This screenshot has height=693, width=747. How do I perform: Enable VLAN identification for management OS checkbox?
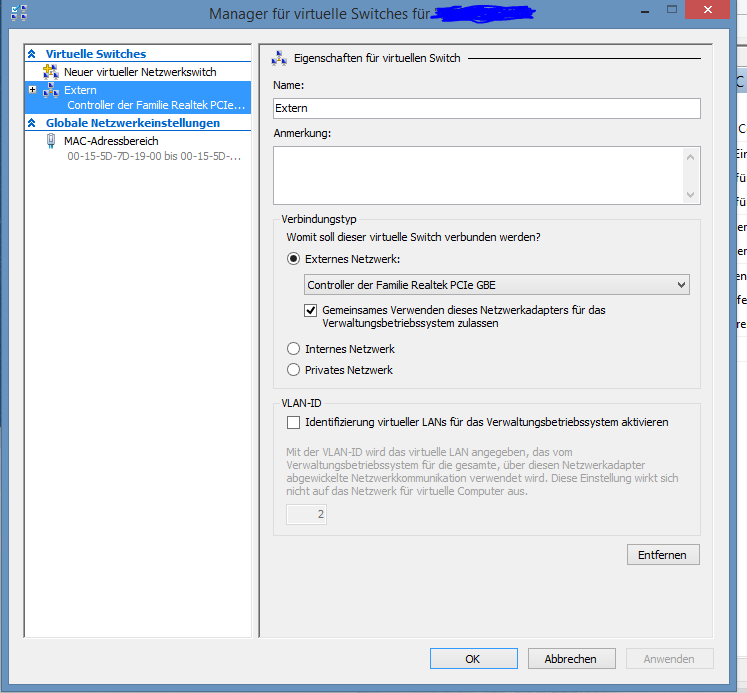coord(293,422)
